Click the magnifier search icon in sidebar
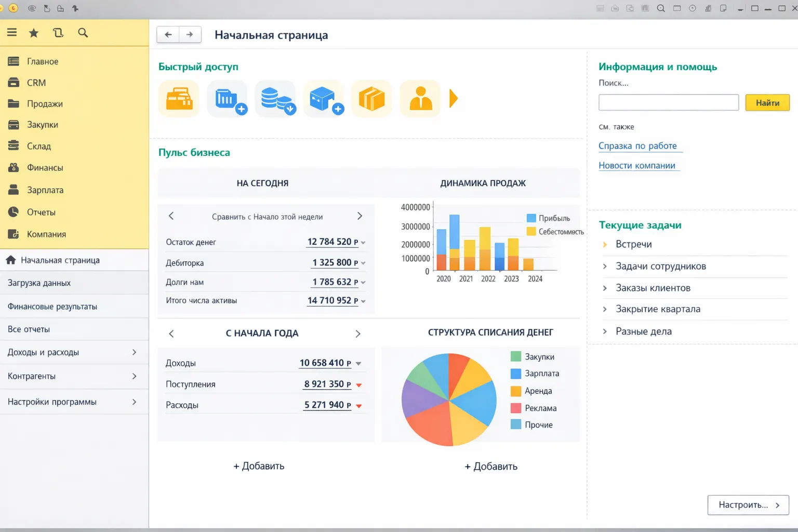 (83, 33)
